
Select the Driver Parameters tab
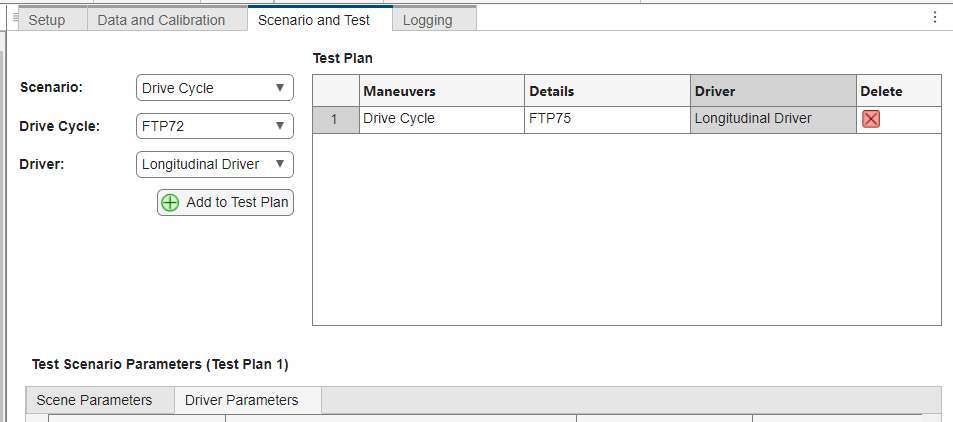pyautogui.click(x=241, y=400)
